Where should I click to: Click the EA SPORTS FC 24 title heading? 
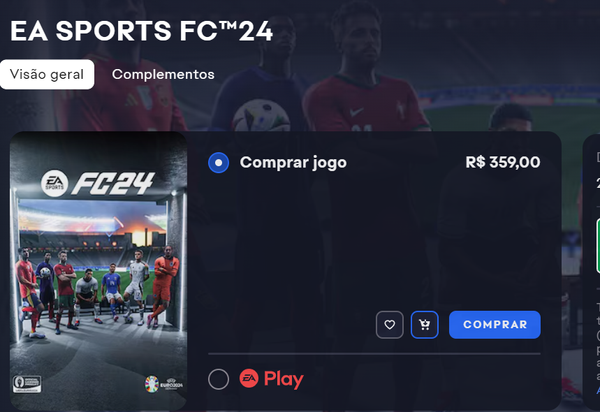[x=141, y=31]
